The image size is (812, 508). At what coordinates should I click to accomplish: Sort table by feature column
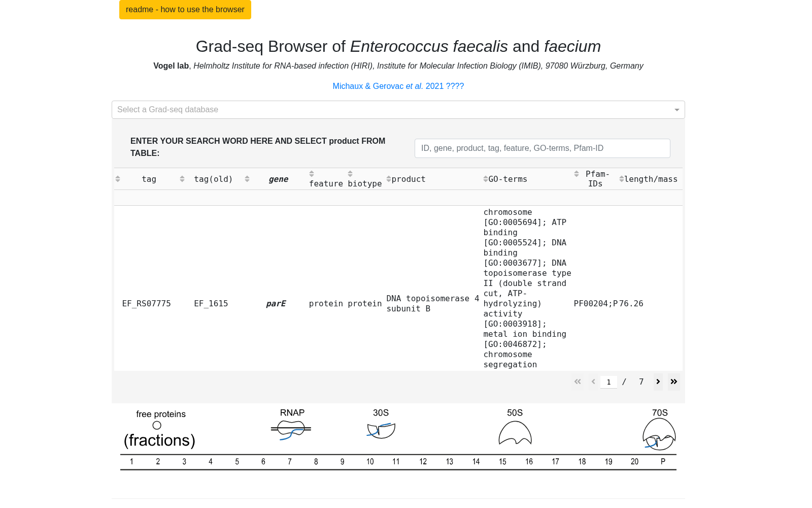tap(312, 174)
